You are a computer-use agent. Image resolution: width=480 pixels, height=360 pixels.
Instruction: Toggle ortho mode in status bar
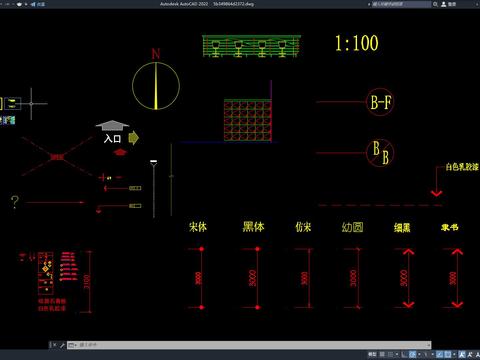coord(404,354)
